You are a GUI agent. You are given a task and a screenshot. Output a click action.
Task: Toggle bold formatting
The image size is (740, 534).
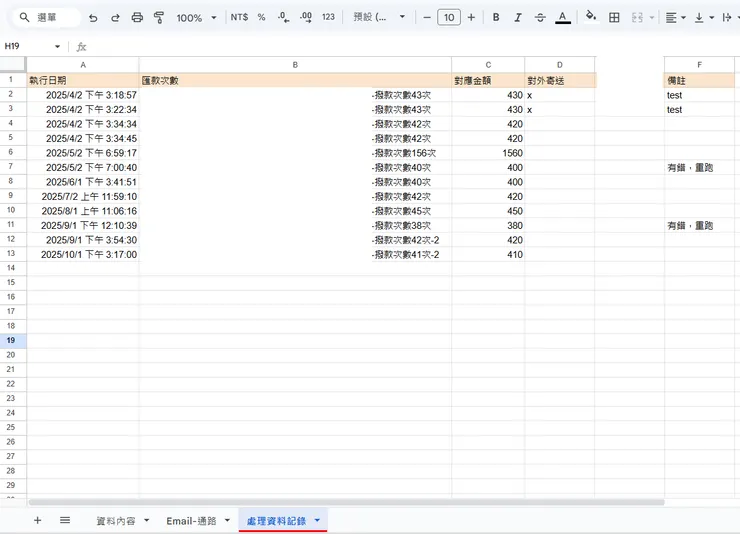click(x=496, y=17)
